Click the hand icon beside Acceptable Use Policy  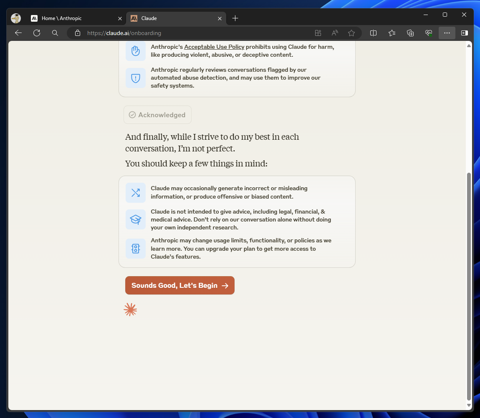(x=135, y=51)
